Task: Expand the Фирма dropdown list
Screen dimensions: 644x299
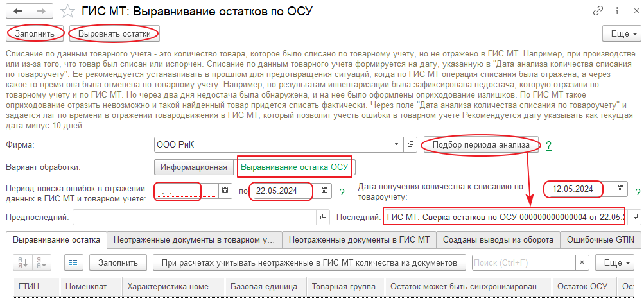Action: [x=396, y=145]
